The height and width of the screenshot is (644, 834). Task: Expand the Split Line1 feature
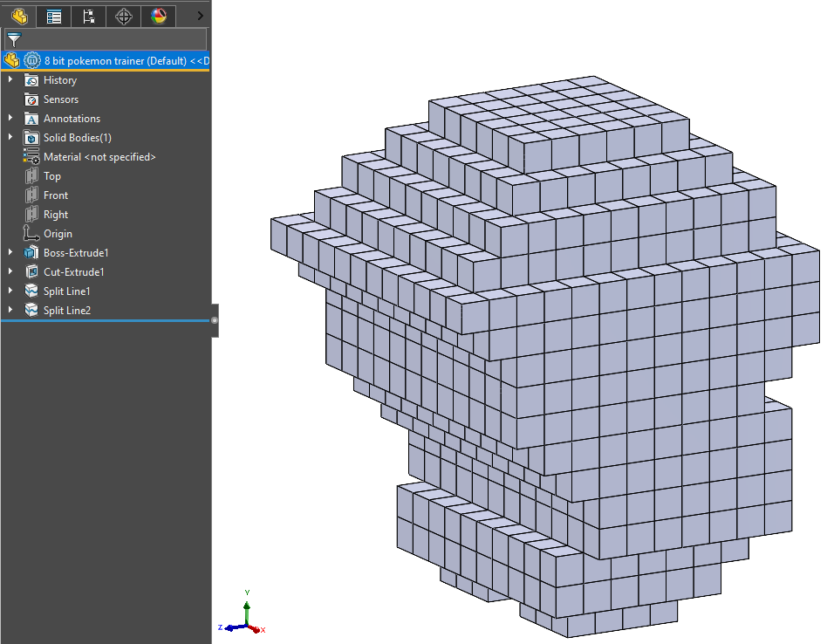click(x=10, y=290)
